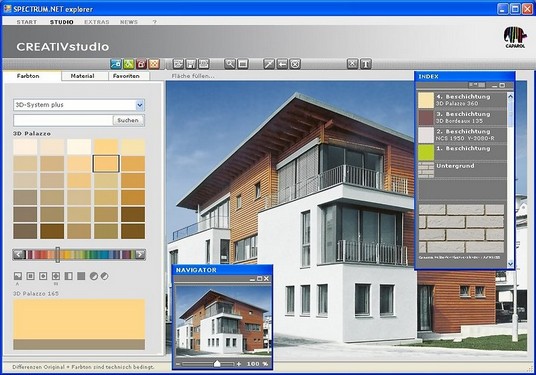This screenshot has height=375, width=536.
Task: Click the Suchen button
Action: [128, 120]
